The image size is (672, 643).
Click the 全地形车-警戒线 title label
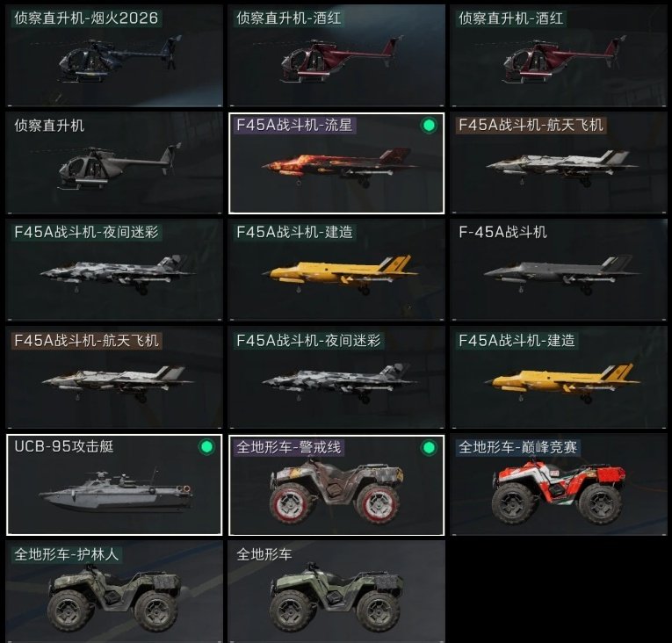(x=289, y=447)
